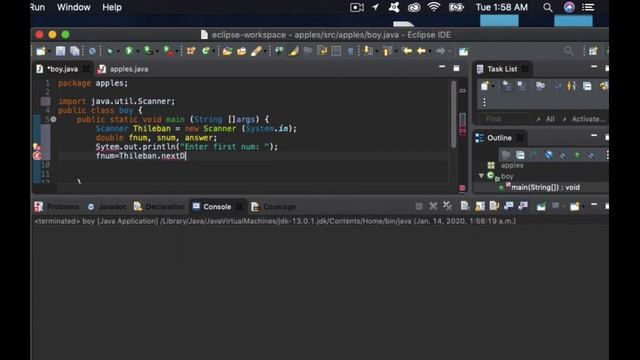Collapse all items in Outline view

tap(520, 155)
